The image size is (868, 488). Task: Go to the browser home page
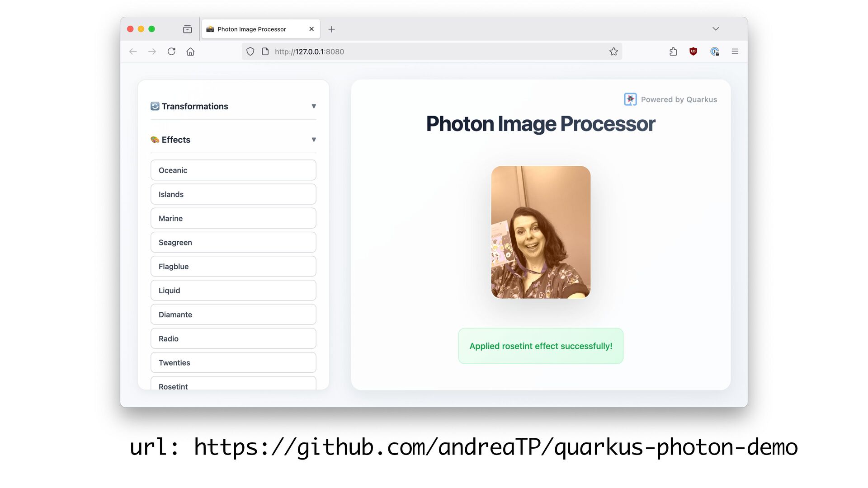pyautogui.click(x=190, y=52)
